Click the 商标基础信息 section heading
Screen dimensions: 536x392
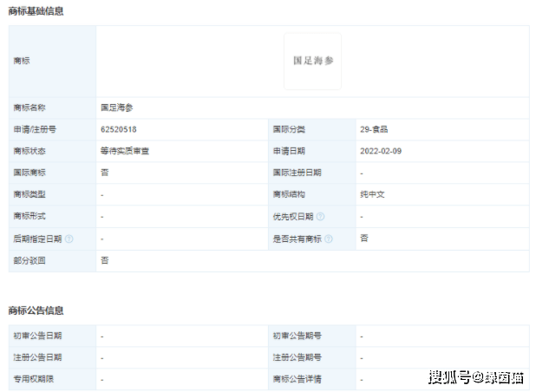tap(36, 11)
